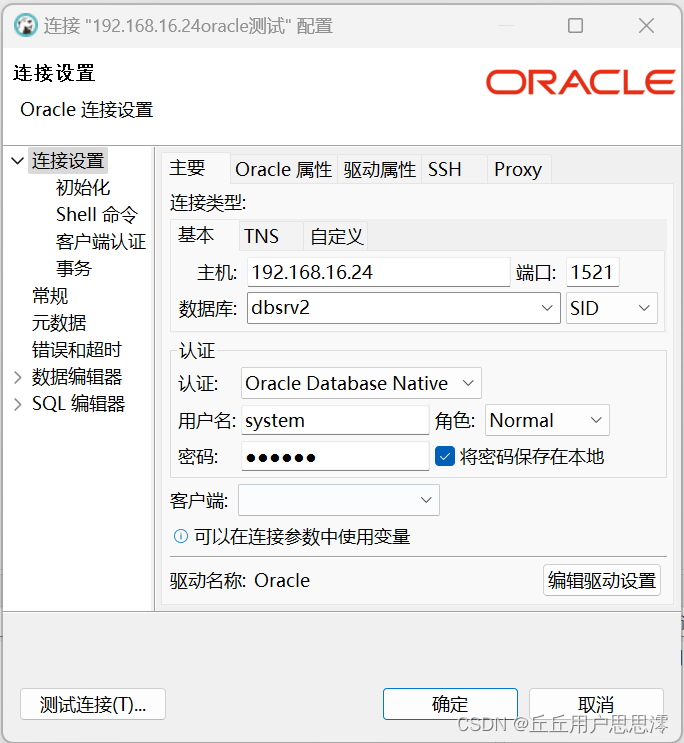The width and height of the screenshot is (684, 743).
Task: Maximize the connection configuration window
Action: 575,26
